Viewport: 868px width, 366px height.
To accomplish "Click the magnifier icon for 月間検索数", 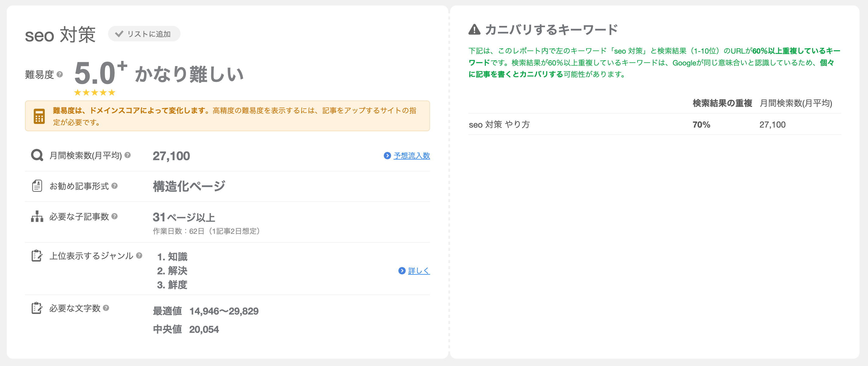I will click(37, 155).
